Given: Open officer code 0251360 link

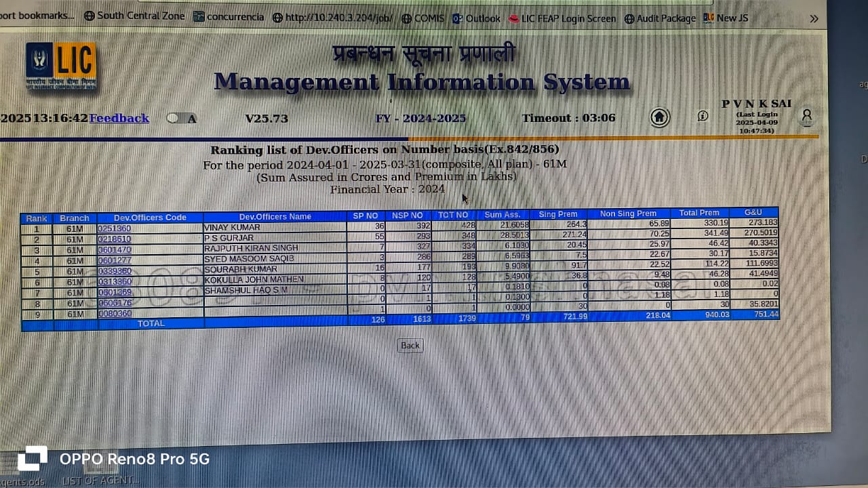Looking at the screenshot, I should coord(115,228).
